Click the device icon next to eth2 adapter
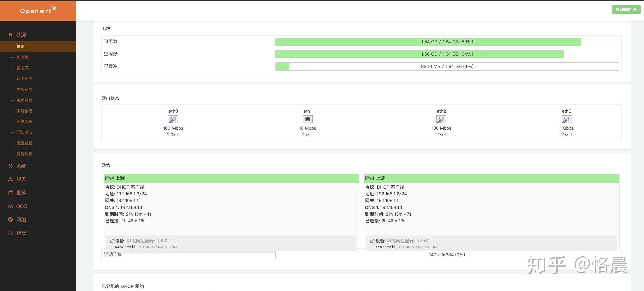 point(112,240)
